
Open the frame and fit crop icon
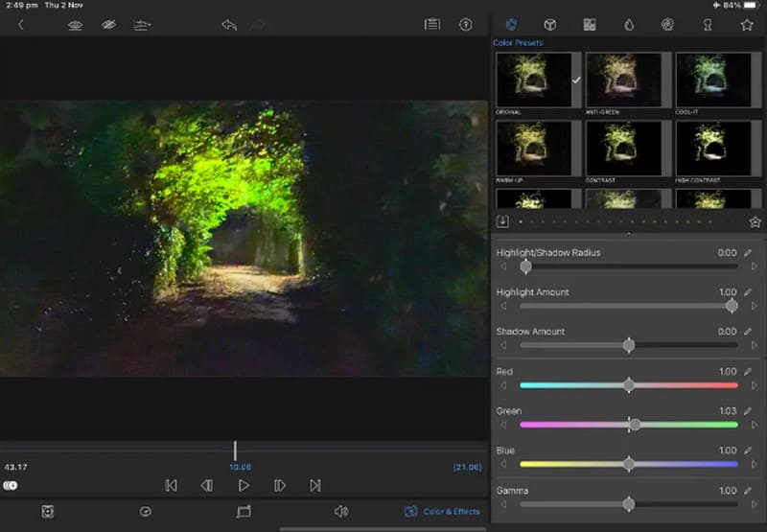pos(244,512)
